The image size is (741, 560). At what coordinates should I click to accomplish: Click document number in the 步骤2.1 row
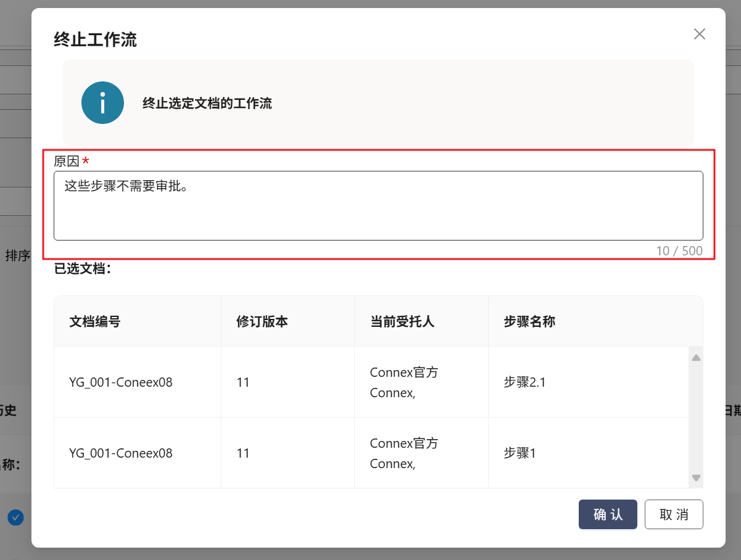point(121,382)
